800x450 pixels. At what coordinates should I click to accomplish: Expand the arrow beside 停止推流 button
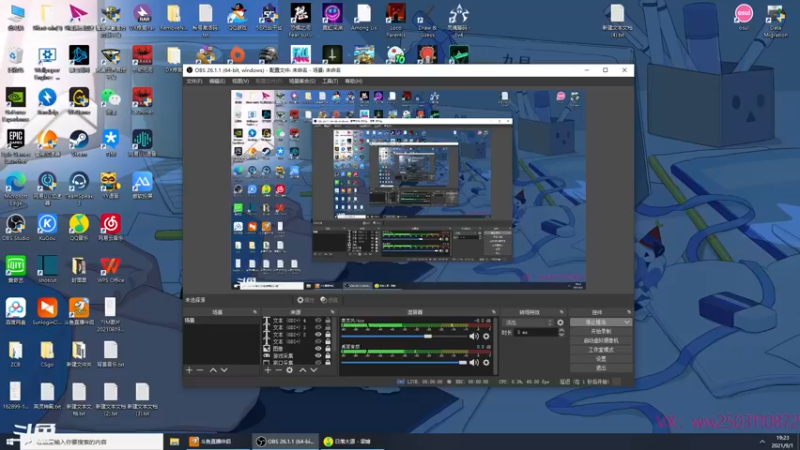(x=627, y=322)
